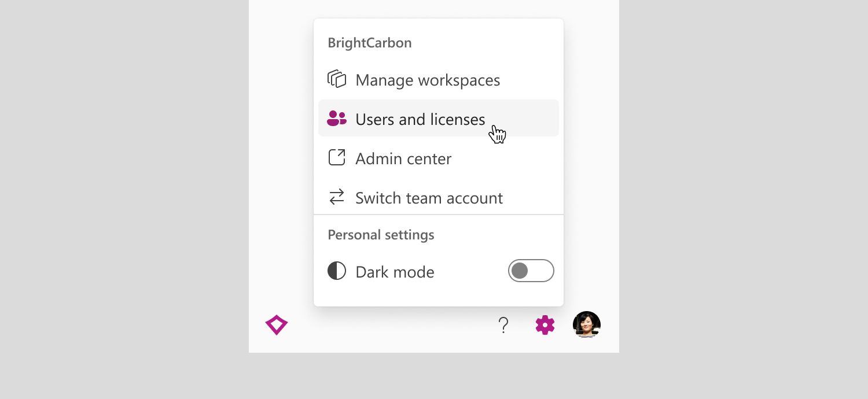Click the BrightCarbon section heading
Image resolution: width=868 pixels, height=399 pixels.
pos(370,43)
